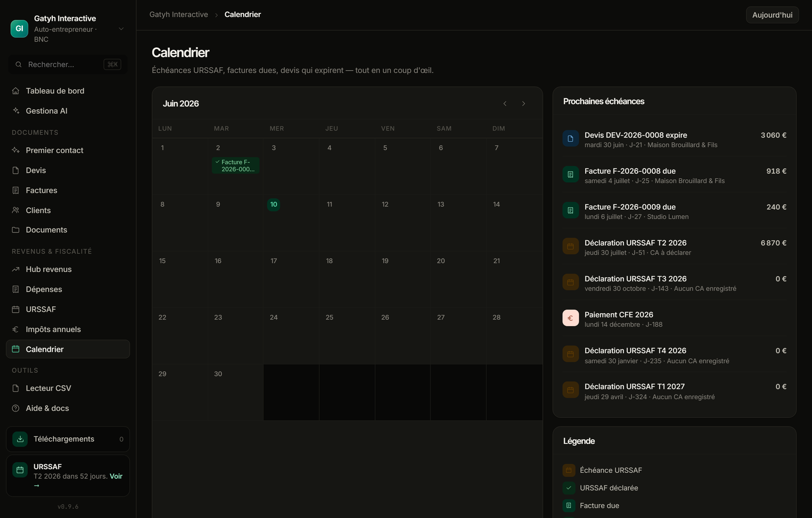Click the Rechercher search field
The height and width of the screenshot is (518, 812).
68,64
